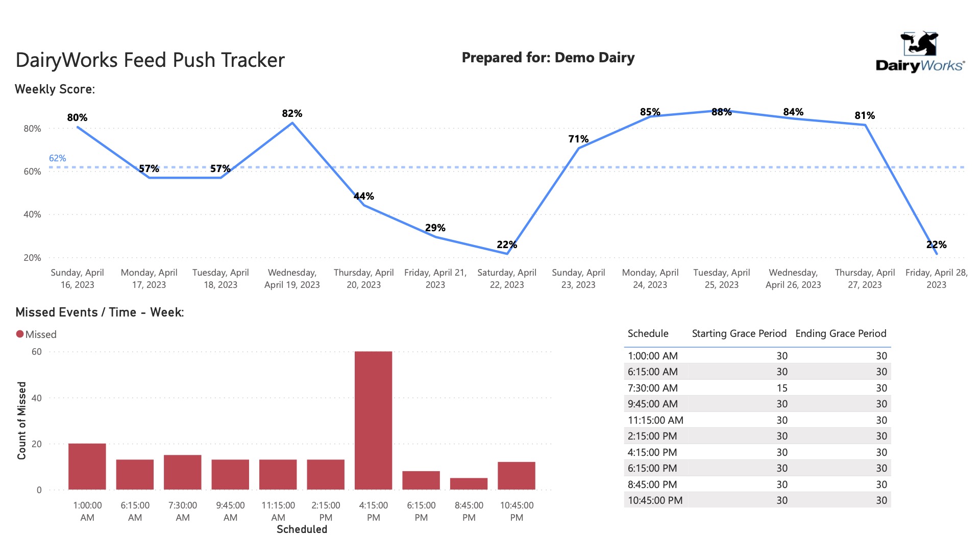Click the 4:15:00 PM schedule table row

pos(757,452)
